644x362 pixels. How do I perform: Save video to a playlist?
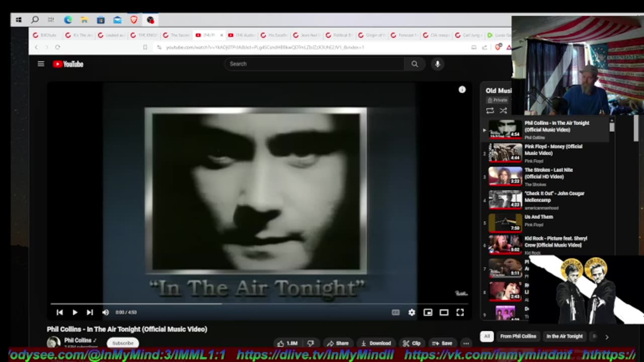click(442, 343)
